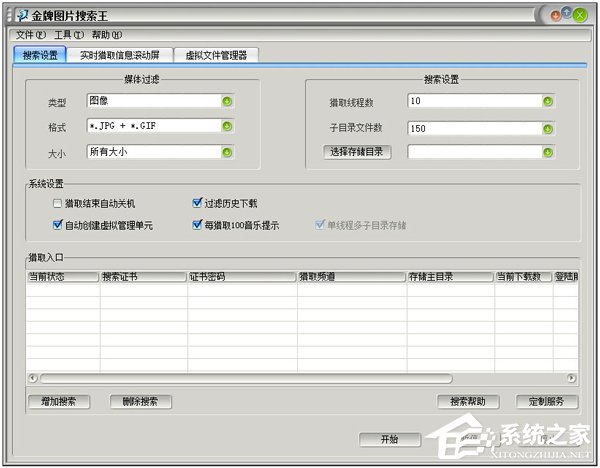600x468 pixels.
Task: Click the 当前状态 column header
Action: coord(63,277)
